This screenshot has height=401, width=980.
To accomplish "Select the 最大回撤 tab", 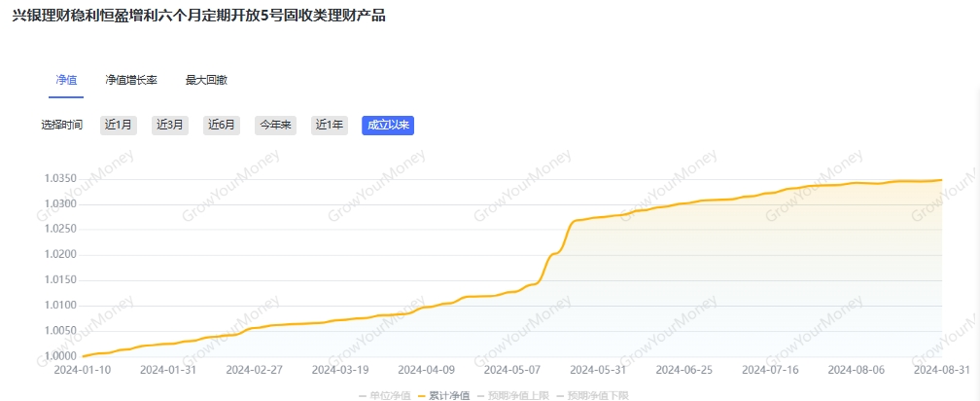I will (x=206, y=80).
